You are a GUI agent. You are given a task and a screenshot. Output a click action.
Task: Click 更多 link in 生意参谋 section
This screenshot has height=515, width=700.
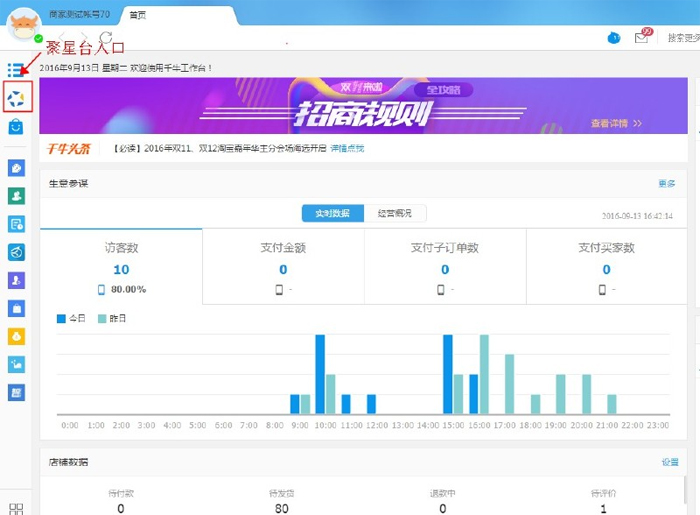667,183
